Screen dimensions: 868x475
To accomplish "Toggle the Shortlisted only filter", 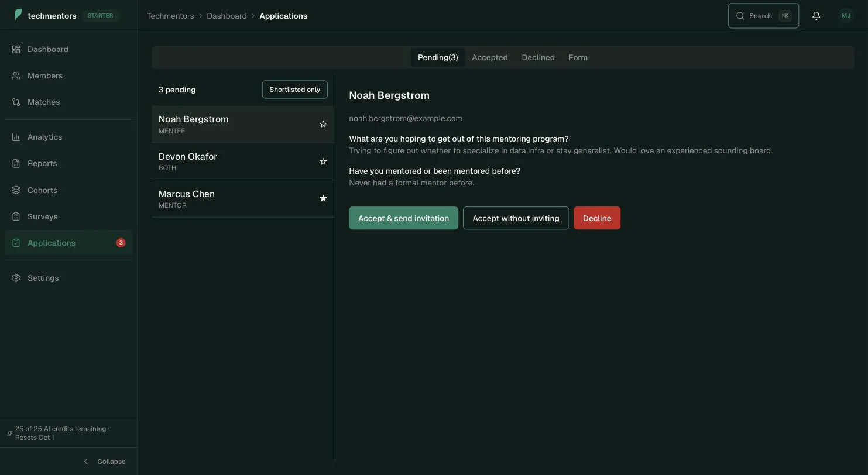I will [294, 90].
